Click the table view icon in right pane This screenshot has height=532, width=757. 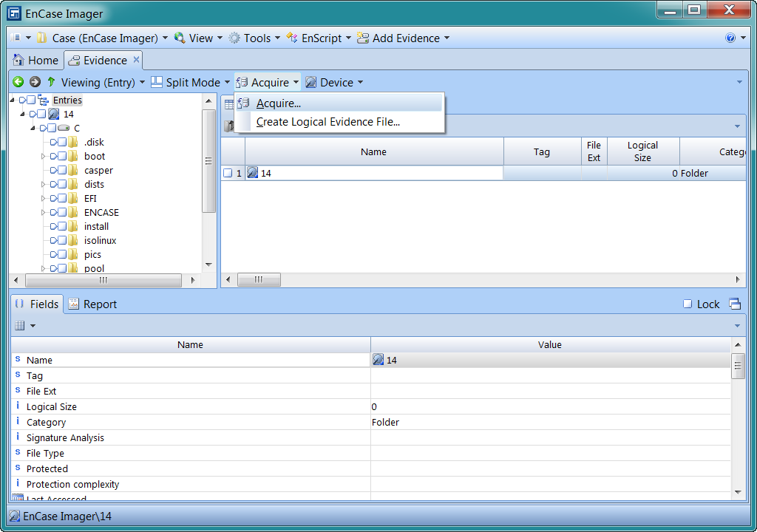coord(229,103)
